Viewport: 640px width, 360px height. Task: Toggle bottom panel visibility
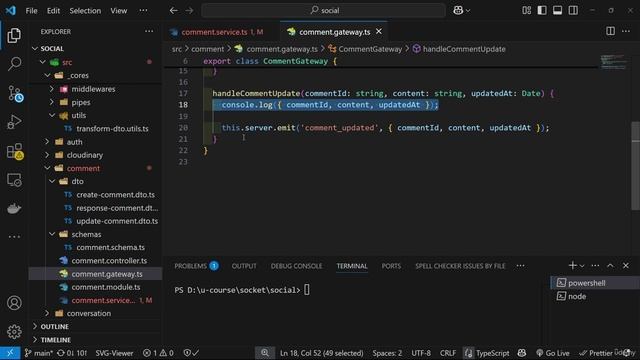pyautogui.click(x=558, y=11)
